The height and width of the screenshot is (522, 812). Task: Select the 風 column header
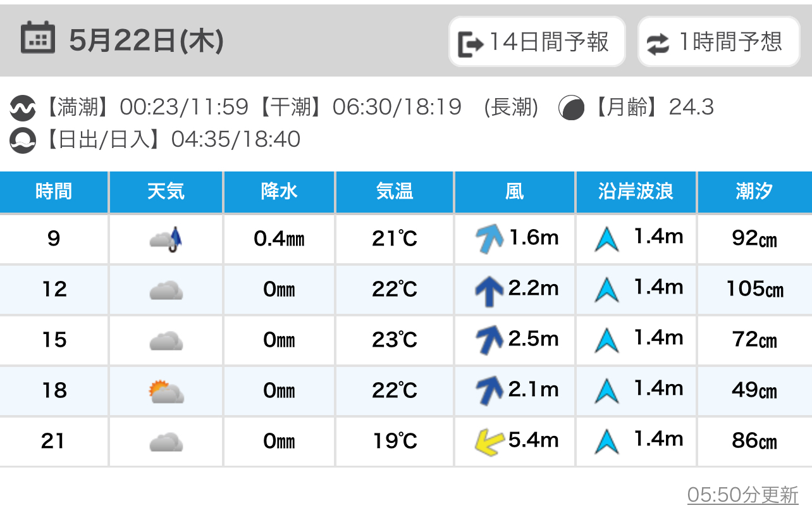pyautogui.click(x=515, y=192)
